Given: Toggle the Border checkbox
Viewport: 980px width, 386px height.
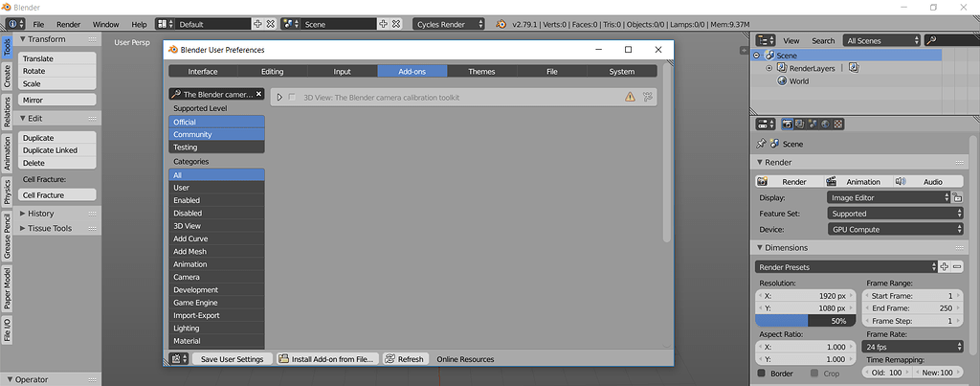Looking at the screenshot, I should [761, 373].
